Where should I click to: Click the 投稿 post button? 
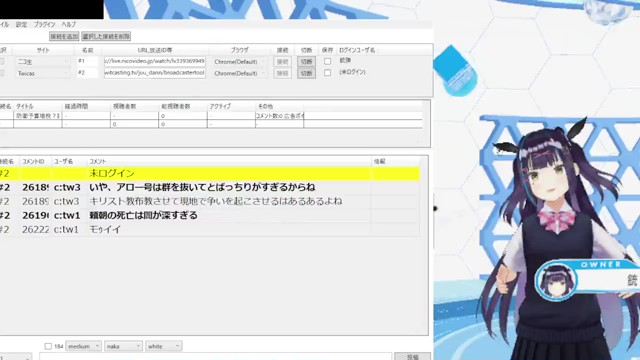413,357
